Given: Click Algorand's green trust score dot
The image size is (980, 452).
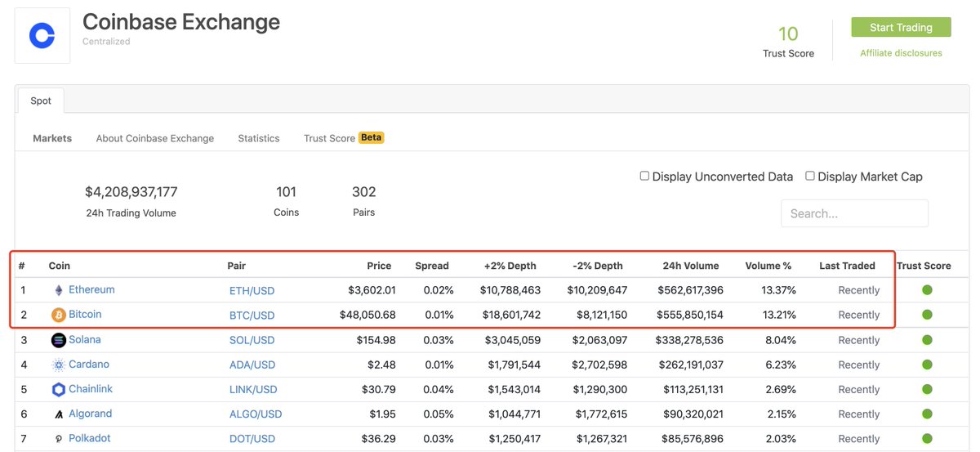Looking at the screenshot, I should click(926, 414).
